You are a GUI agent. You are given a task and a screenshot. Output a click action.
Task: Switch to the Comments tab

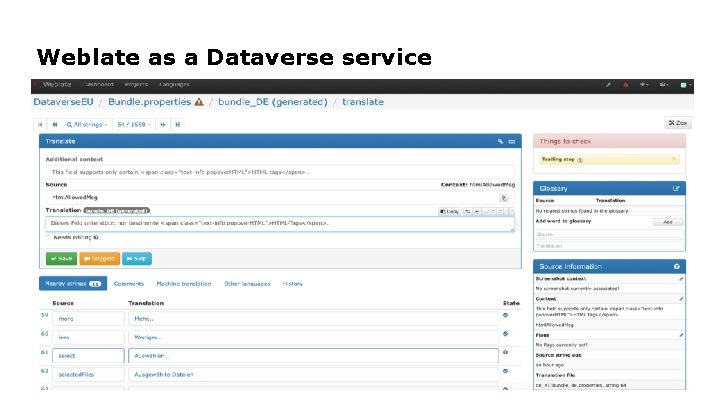[x=129, y=284]
